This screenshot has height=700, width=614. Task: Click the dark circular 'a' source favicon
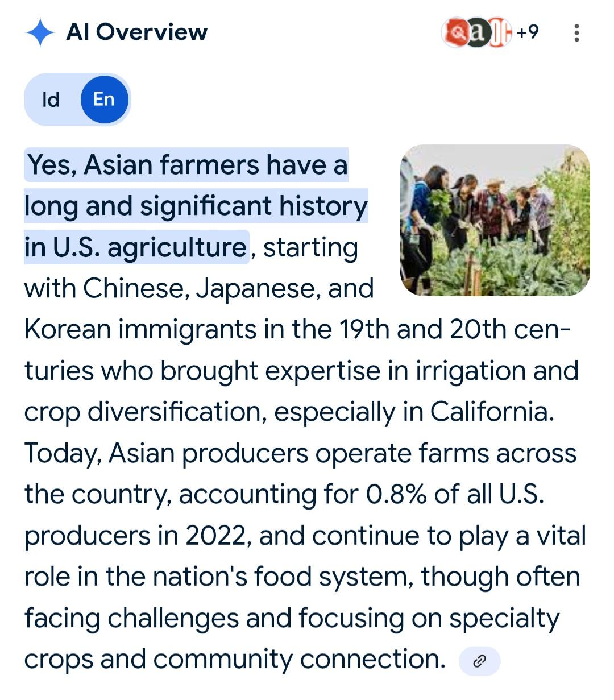coord(478,33)
